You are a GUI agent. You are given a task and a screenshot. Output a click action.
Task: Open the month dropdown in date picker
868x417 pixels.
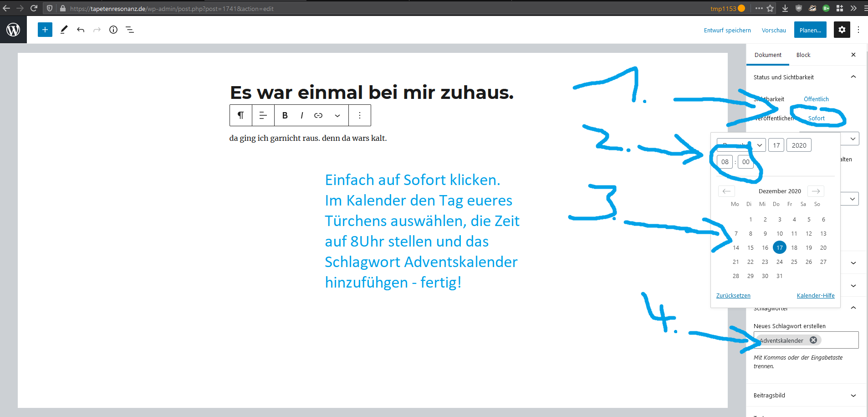[741, 145]
